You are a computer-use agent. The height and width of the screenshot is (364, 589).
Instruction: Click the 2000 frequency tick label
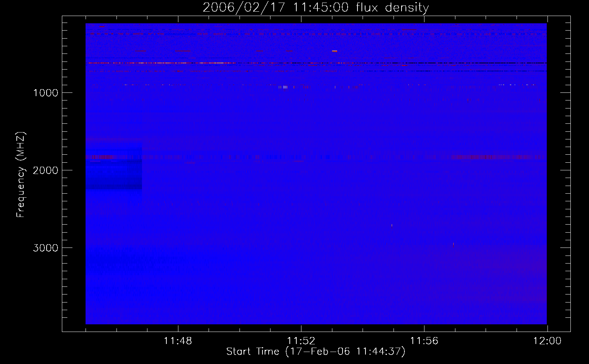[46, 170]
